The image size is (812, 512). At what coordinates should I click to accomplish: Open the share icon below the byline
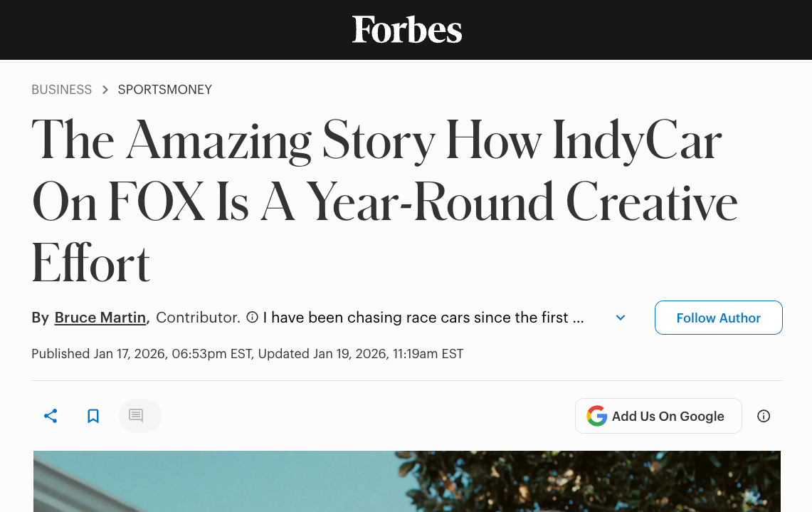click(51, 416)
